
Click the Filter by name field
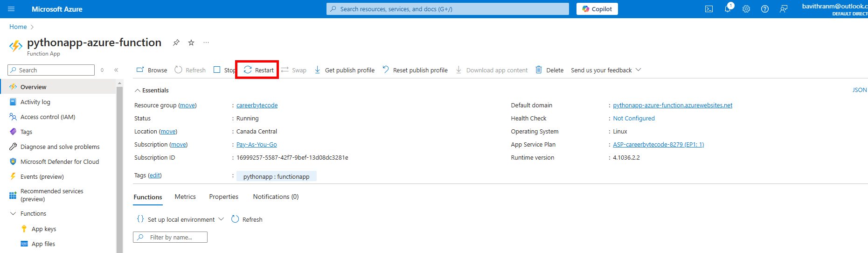[170, 237]
